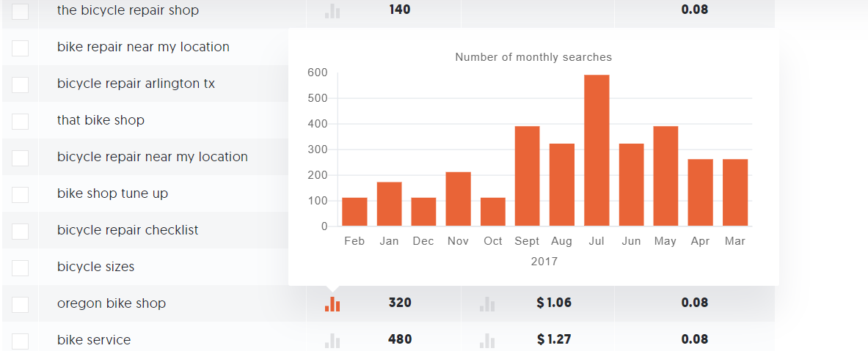The height and width of the screenshot is (351, 868).
Task: Click keyword "bike service"
Action: tap(94, 340)
